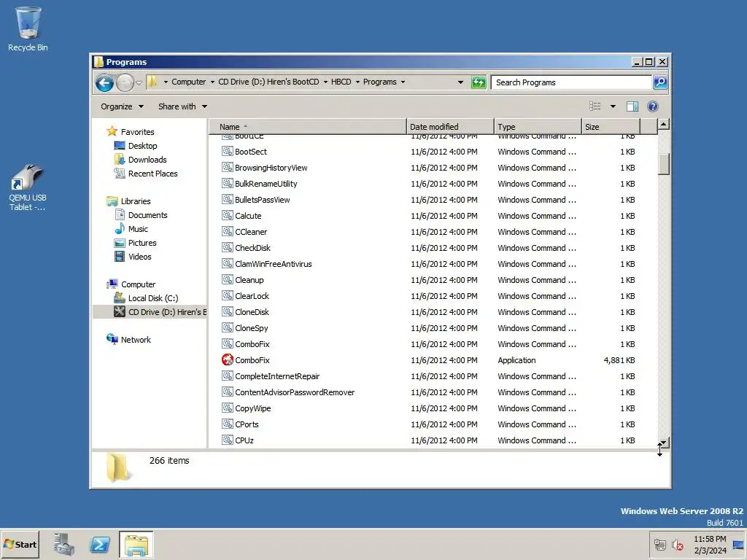Click the Local Disk (C:) drive icon
This screenshot has height=560, width=747.
pos(120,298)
